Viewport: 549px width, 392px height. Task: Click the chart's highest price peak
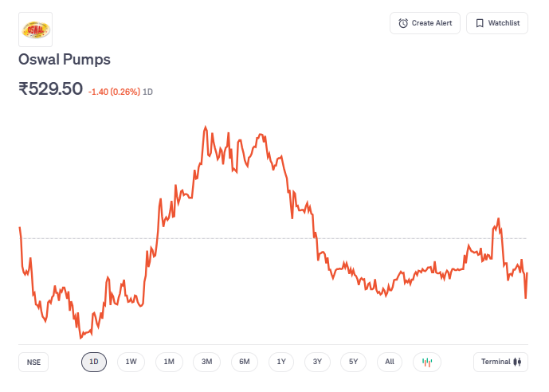click(x=206, y=127)
